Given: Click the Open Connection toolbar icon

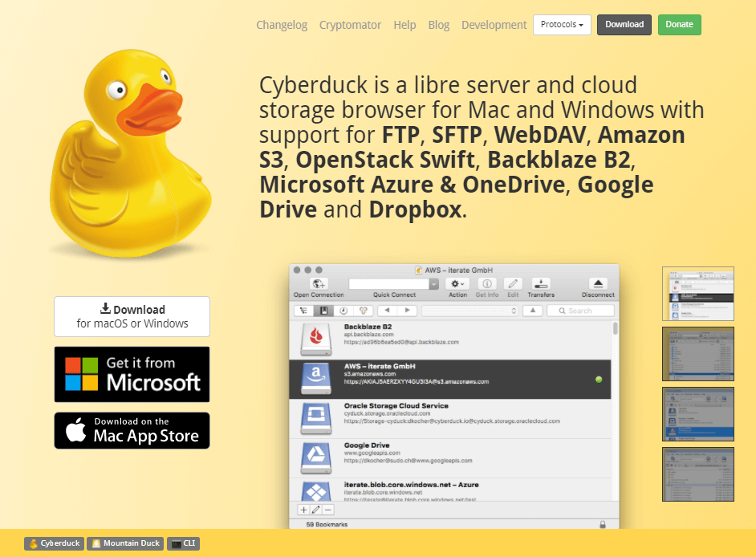Looking at the screenshot, I should click(317, 283).
